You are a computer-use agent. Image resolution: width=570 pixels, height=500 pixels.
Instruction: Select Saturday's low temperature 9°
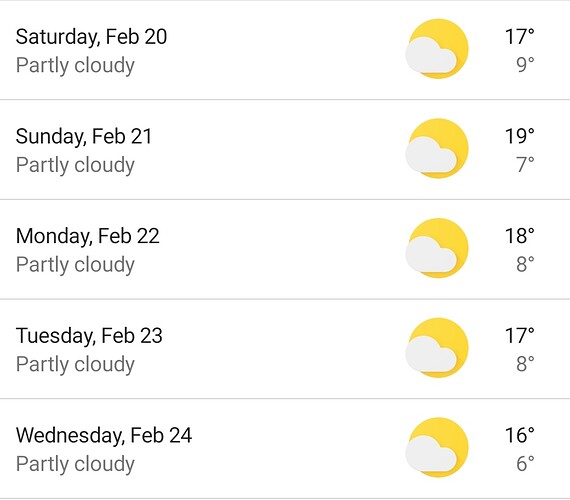click(x=525, y=65)
